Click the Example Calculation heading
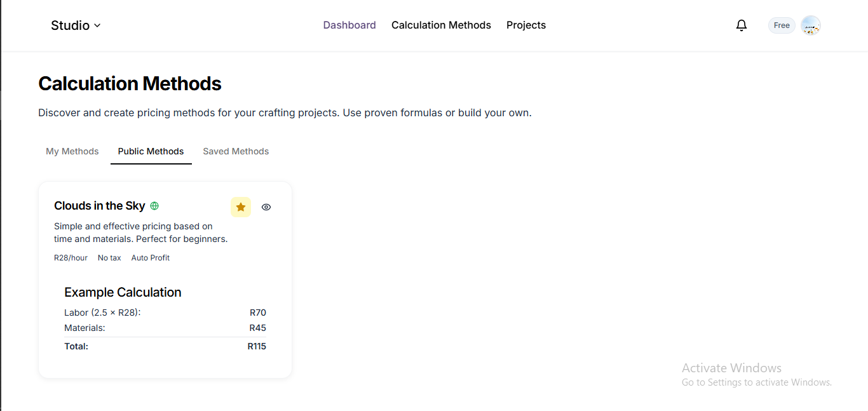Image resolution: width=868 pixels, height=411 pixels. click(123, 292)
